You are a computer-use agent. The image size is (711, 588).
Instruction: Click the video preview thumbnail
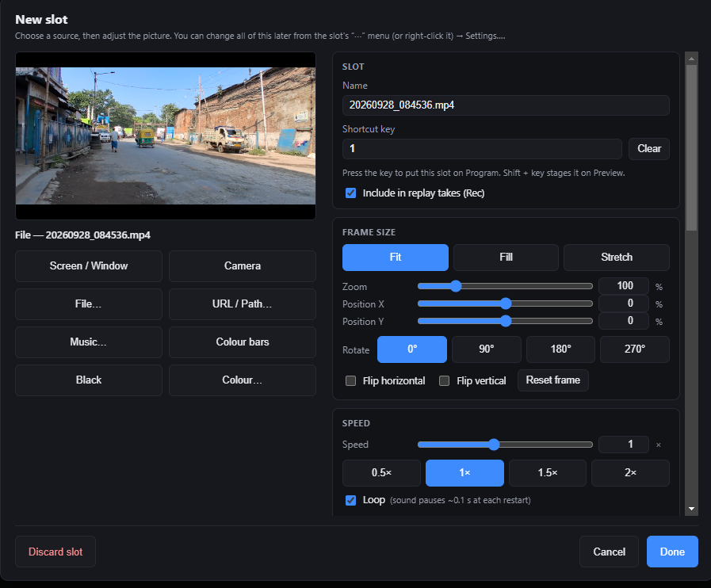[166, 136]
